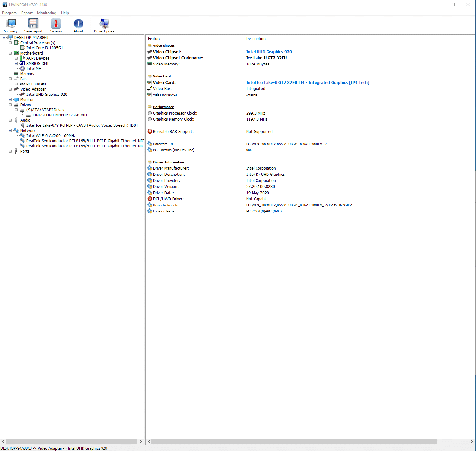
Task: Select Intel Wi-Fi 6 AX200 160MHz
Action: pyautogui.click(x=51, y=136)
